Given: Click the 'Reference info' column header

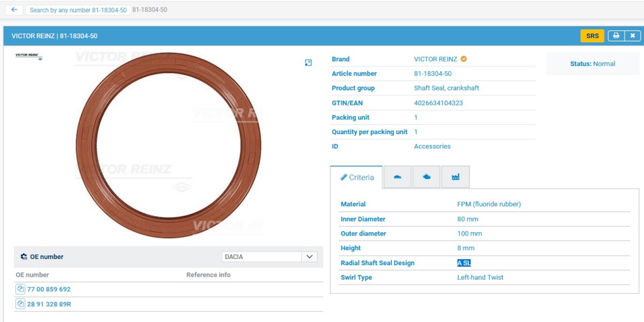Looking at the screenshot, I should pyautogui.click(x=208, y=275).
